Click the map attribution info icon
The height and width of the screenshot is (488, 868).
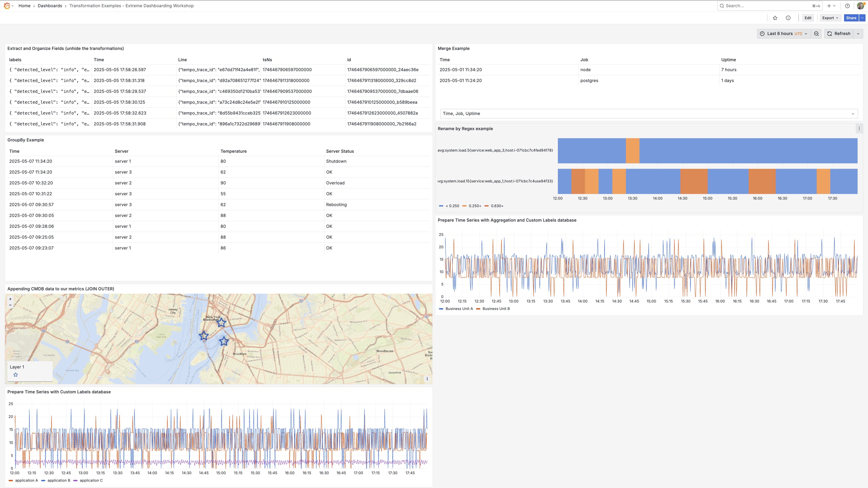[427, 379]
